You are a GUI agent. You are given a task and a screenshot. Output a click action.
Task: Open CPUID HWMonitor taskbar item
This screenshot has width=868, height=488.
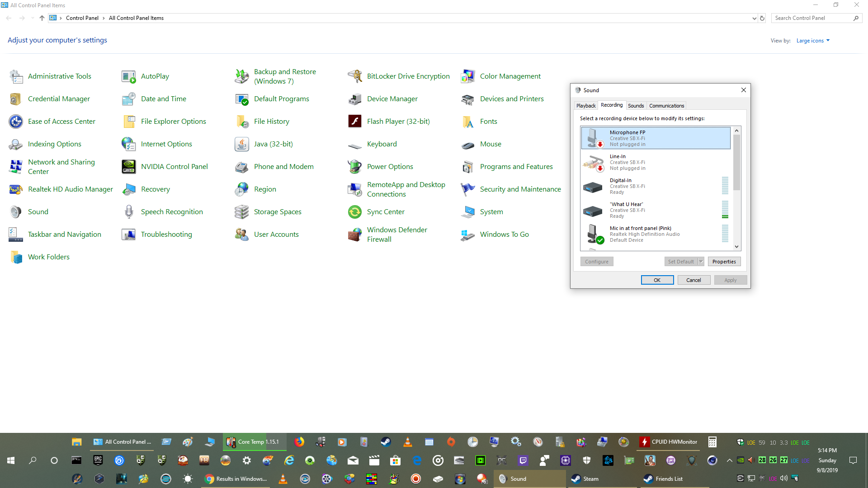(669, 442)
